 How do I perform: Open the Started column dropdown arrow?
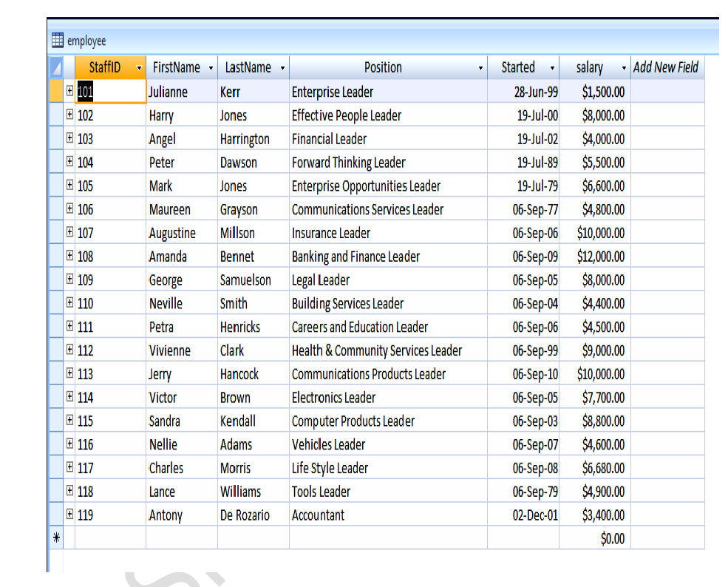(551, 68)
